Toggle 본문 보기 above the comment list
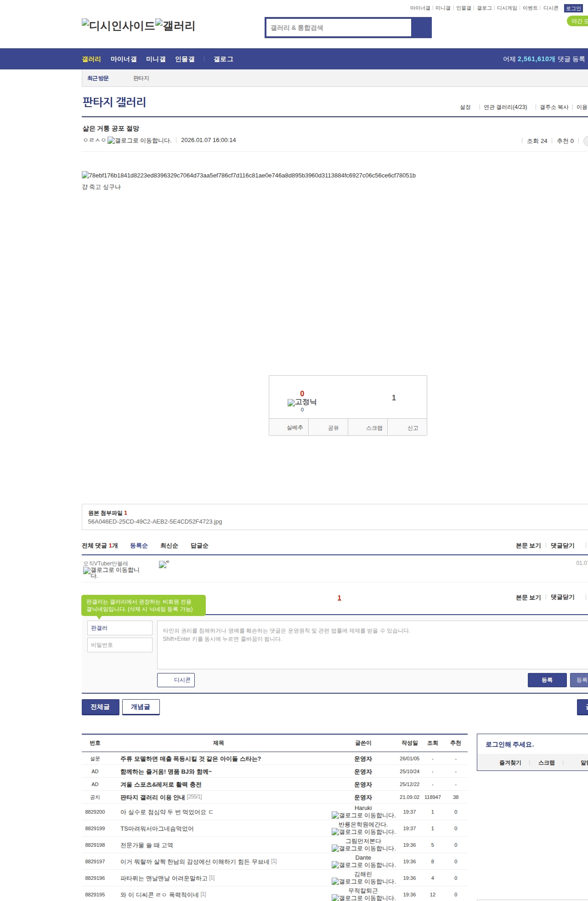588x901 pixels. [528, 546]
